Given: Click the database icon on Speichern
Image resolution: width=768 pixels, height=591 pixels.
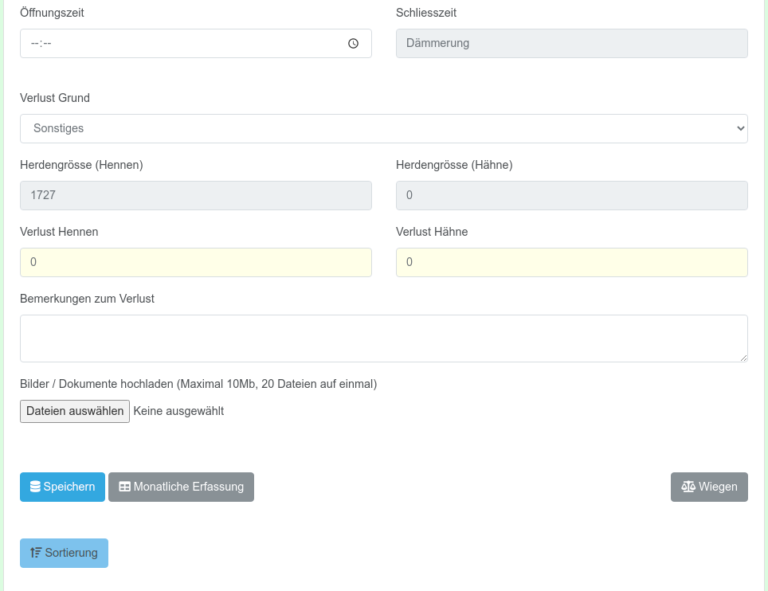Looking at the screenshot, I should click(35, 487).
